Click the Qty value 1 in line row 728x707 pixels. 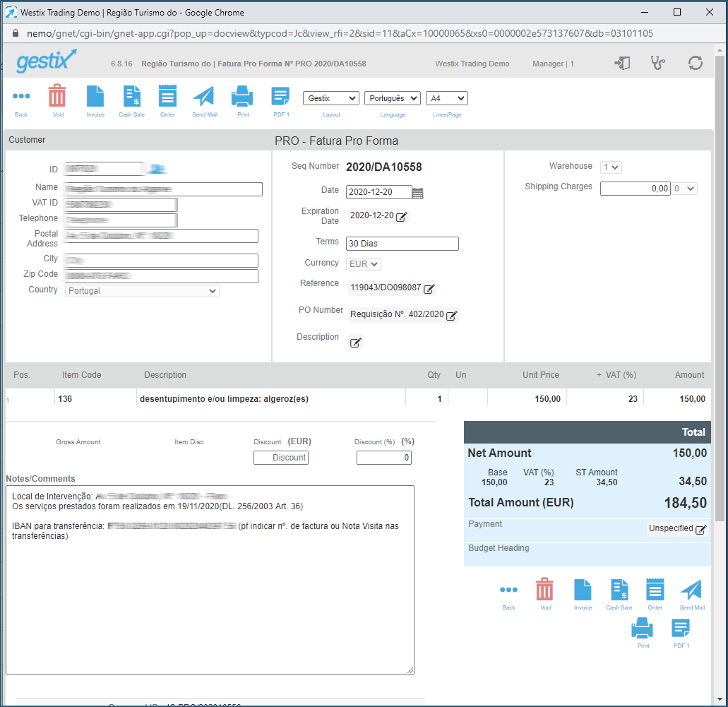point(439,399)
